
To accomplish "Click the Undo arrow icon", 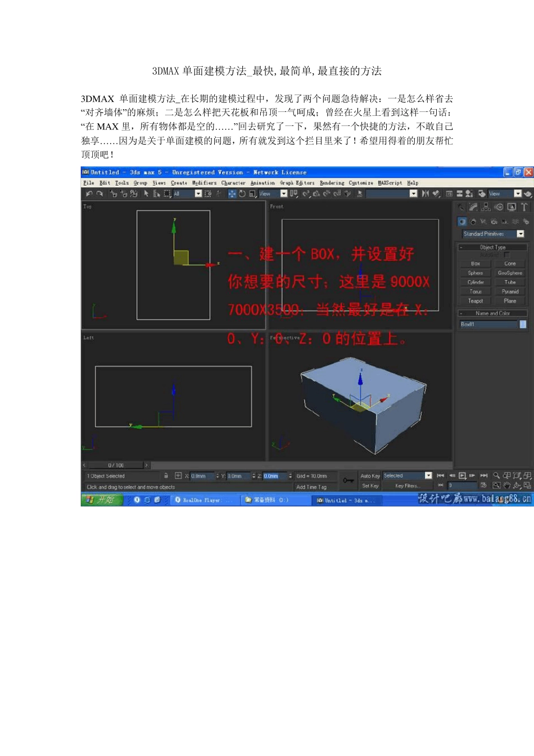I will 89,193.
